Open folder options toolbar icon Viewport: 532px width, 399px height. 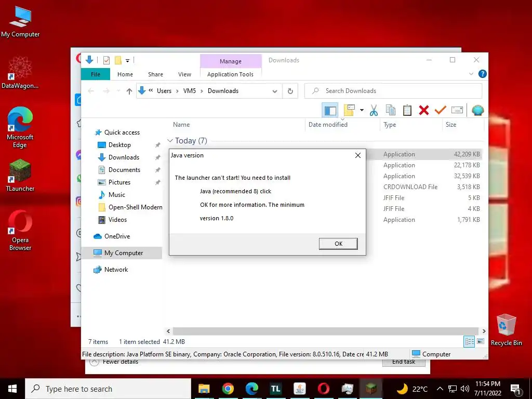click(350, 110)
